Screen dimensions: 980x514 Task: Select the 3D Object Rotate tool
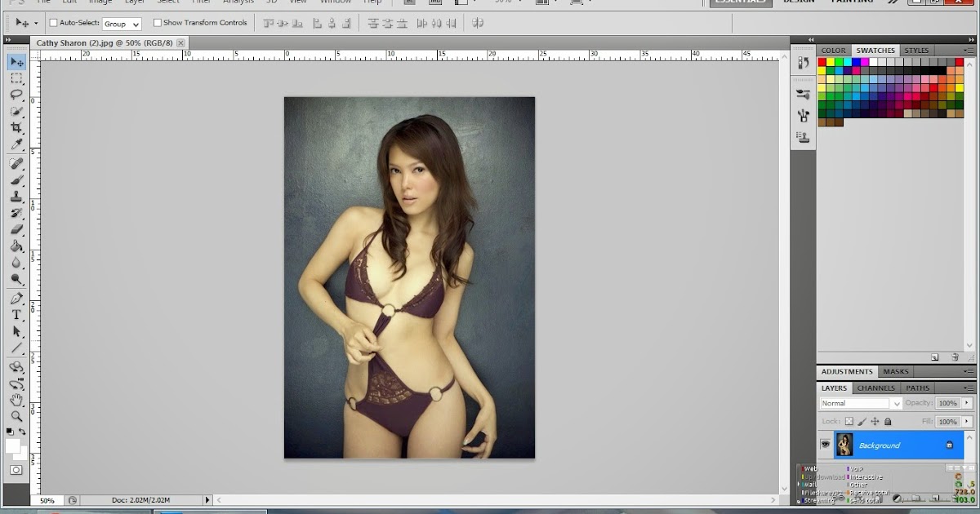coord(16,368)
